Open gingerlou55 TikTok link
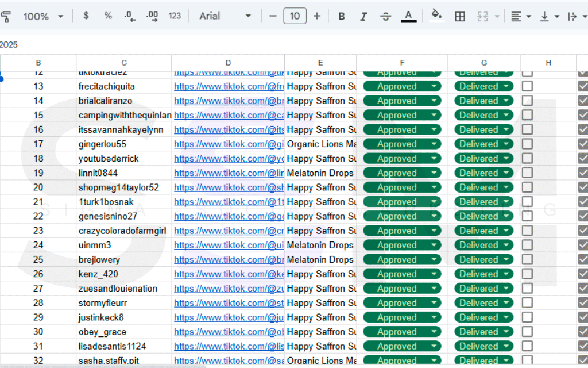The width and height of the screenshot is (588, 368). (x=229, y=144)
